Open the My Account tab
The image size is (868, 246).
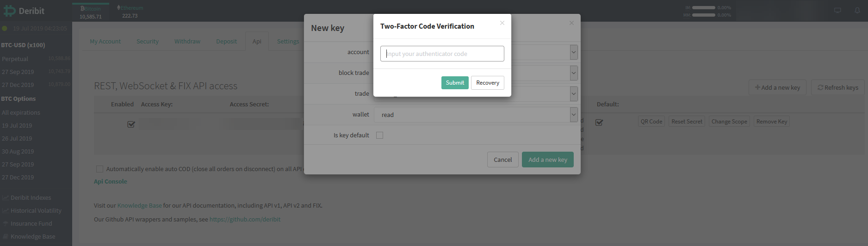(105, 41)
